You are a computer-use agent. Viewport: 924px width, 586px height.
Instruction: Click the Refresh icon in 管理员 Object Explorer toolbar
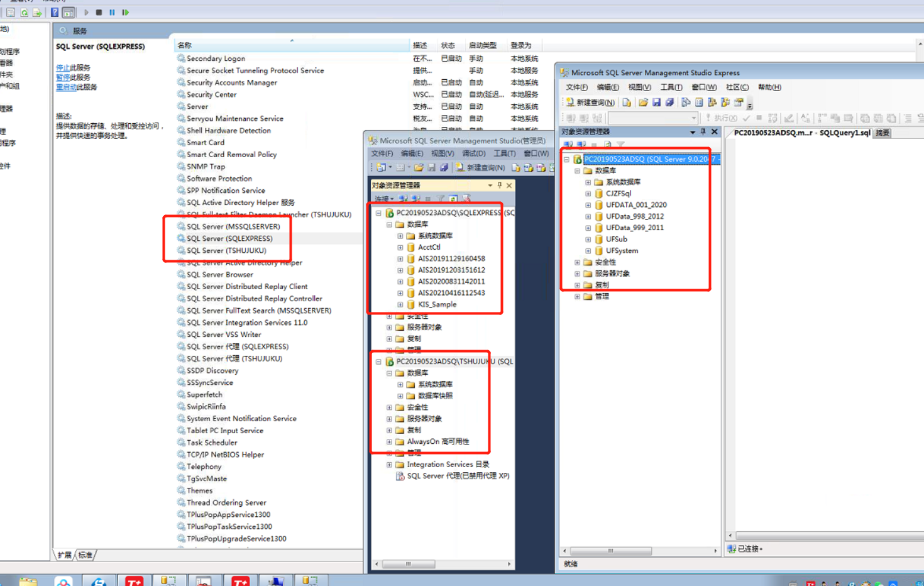[x=453, y=199]
